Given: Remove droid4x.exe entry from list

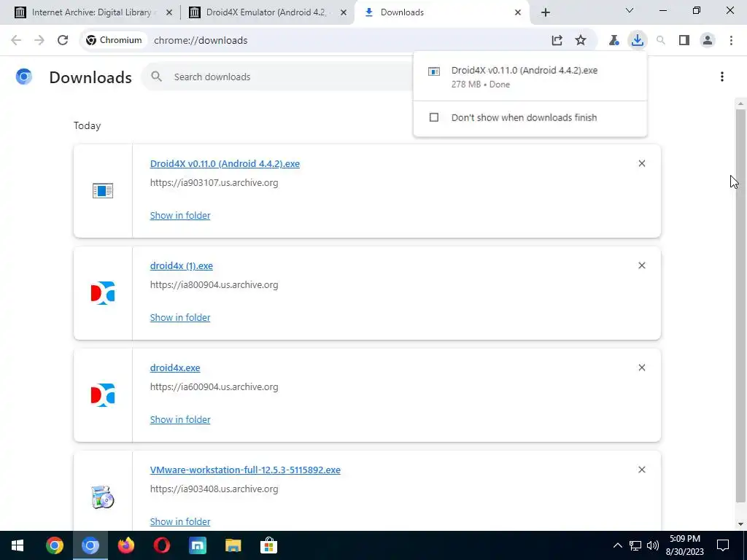Looking at the screenshot, I should [x=642, y=367].
